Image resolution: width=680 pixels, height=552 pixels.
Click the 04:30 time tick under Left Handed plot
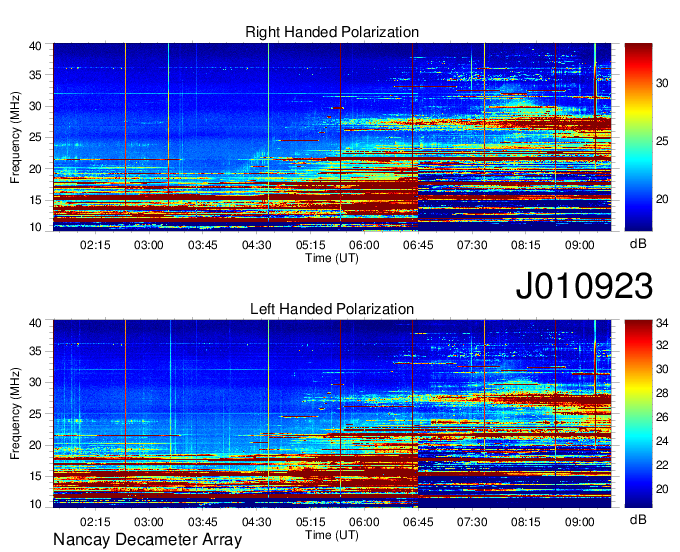pos(256,522)
